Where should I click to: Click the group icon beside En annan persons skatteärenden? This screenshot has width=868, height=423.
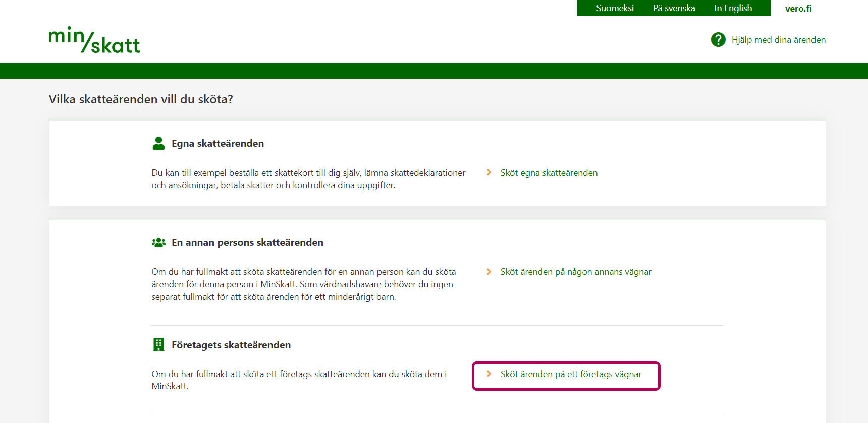coord(158,243)
